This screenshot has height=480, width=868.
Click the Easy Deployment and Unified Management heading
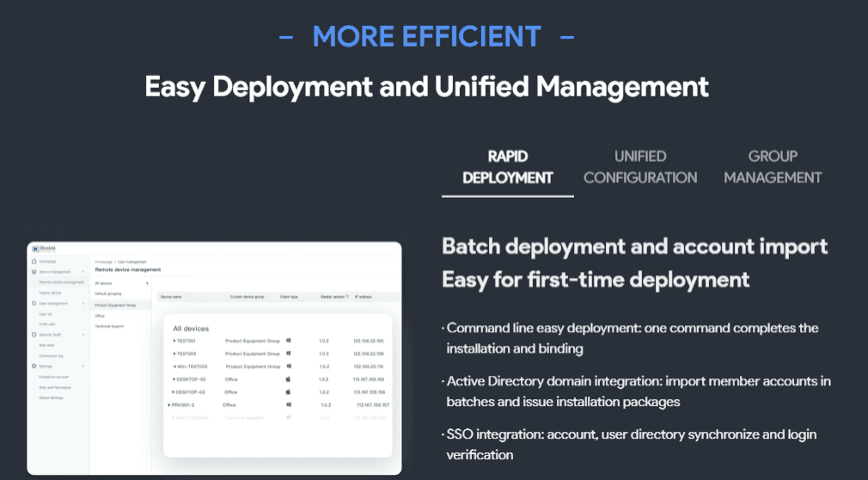(x=427, y=87)
